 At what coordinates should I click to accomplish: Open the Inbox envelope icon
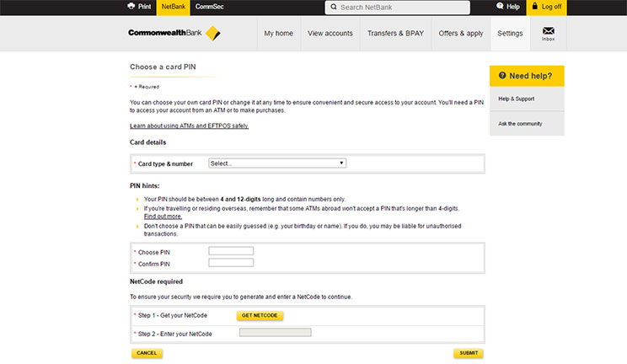(549, 31)
